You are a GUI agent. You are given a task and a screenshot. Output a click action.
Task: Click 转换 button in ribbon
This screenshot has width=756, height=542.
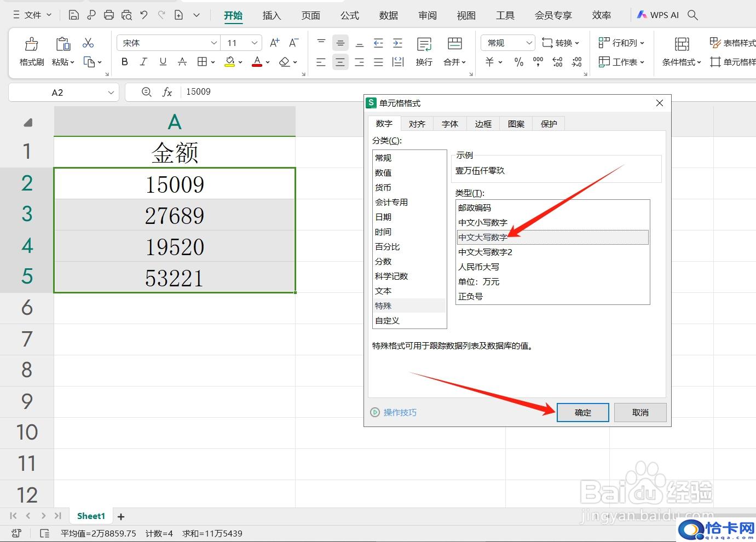(561, 43)
